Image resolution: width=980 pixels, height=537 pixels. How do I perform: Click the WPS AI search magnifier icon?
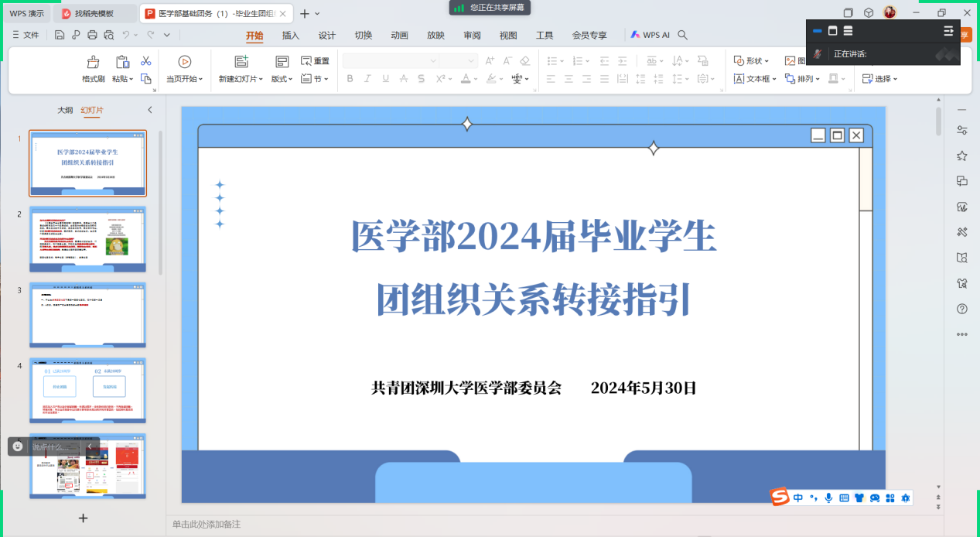[682, 35]
